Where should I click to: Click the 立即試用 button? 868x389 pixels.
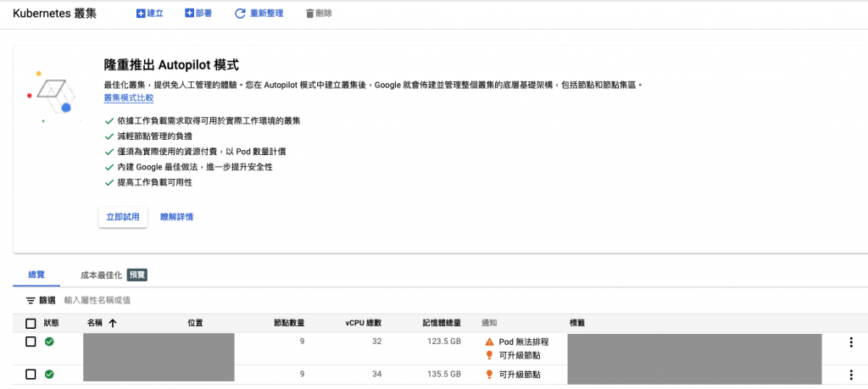pyautogui.click(x=123, y=217)
